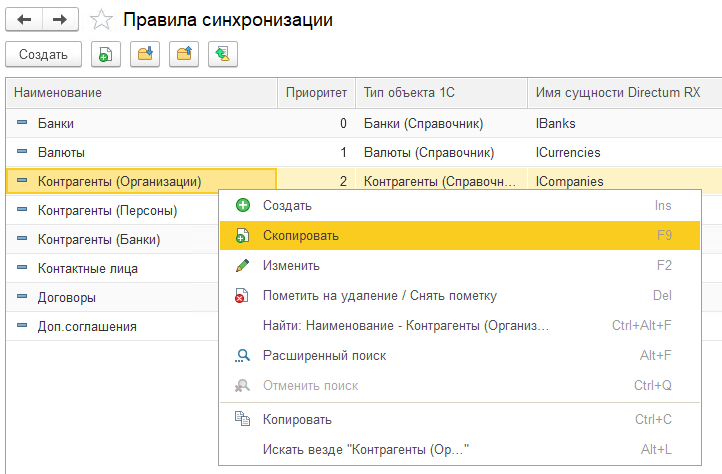Choose Создать from the context menu
Image resolution: width=722 pixels, height=474 pixels.
(x=287, y=205)
